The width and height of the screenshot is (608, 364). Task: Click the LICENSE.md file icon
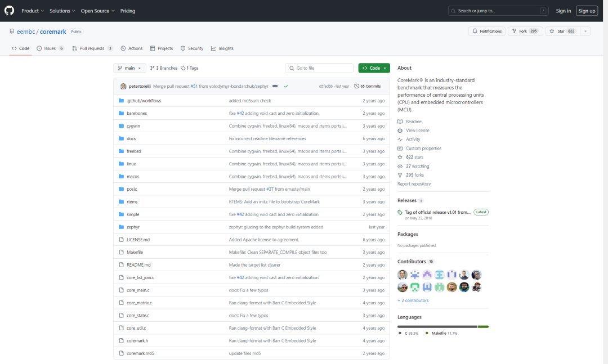tap(122, 240)
